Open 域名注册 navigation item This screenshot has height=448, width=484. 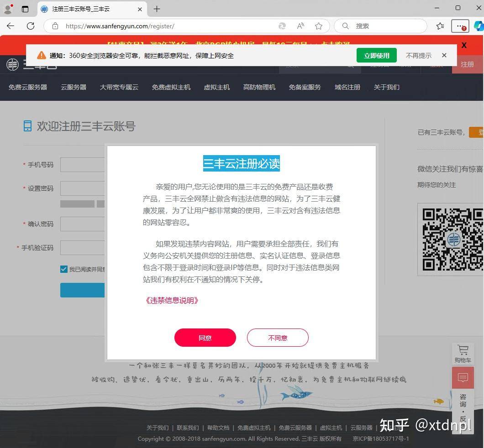[x=347, y=87]
